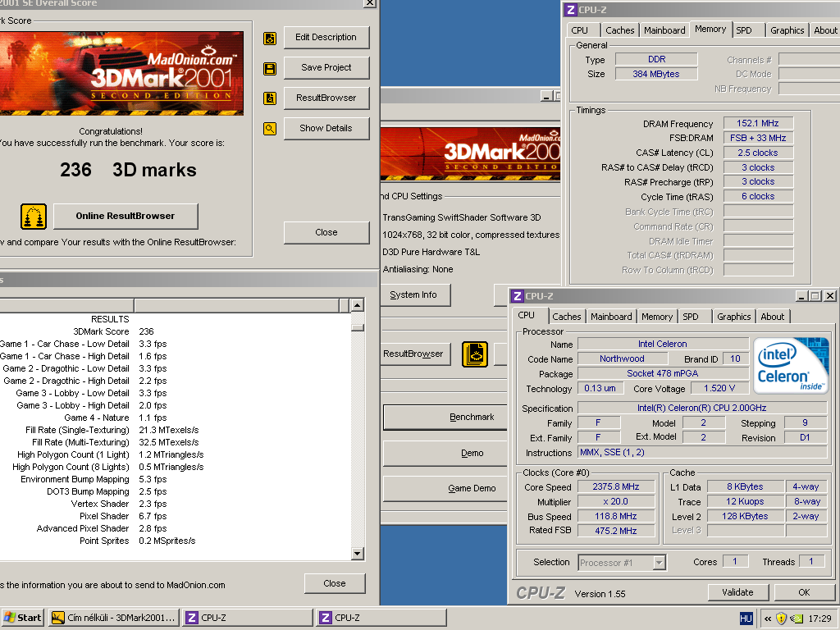Image resolution: width=840 pixels, height=630 pixels.
Task: Open the Windows Start menu
Action: (23, 618)
